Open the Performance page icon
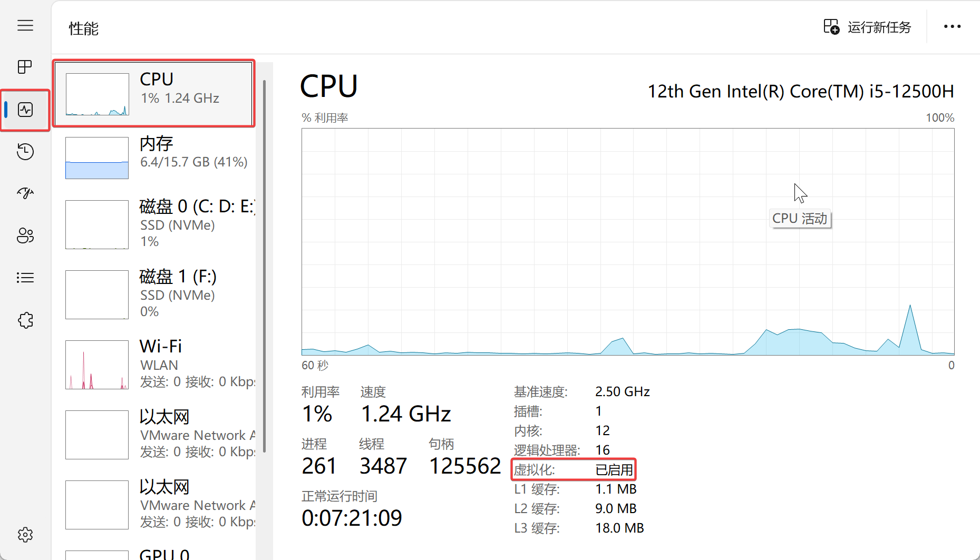The width and height of the screenshot is (980, 560). coord(24,110)
